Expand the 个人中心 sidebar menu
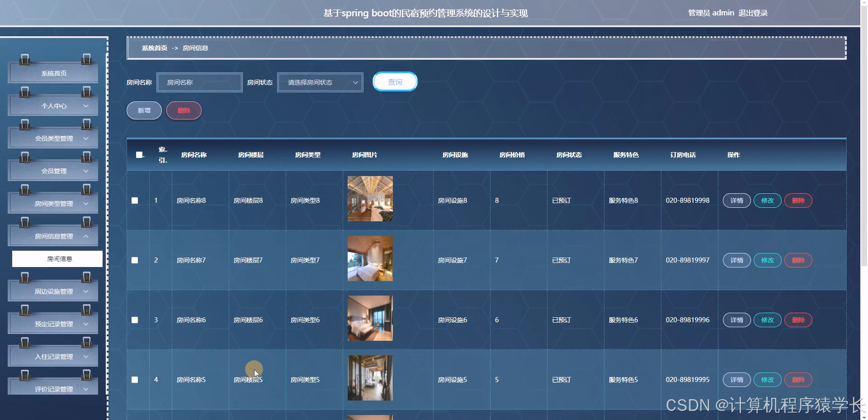This screenshot has width=868, height=420. pos(53,106)
